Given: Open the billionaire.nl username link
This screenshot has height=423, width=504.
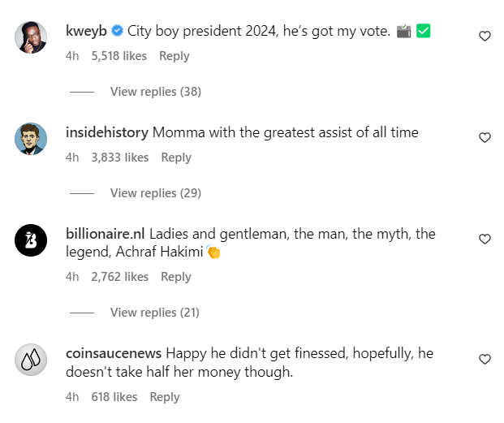Looking at the screenshot, I should (x=105, y=234).
